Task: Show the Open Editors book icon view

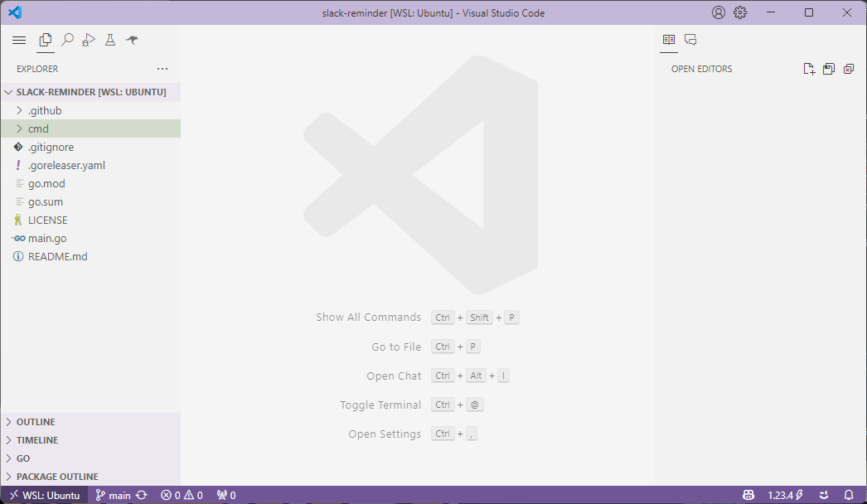Action: (669, 40)
